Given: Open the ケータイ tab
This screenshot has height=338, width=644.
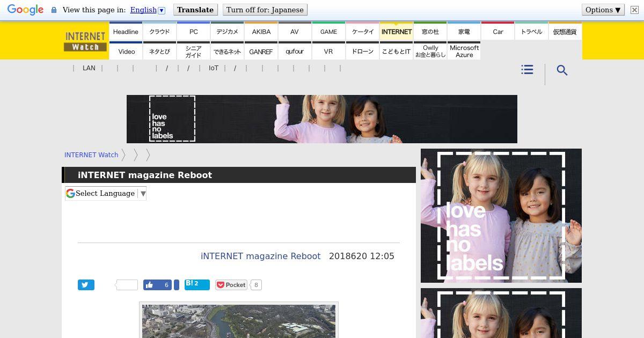Looking at the screenshot, I should click(362, 32).
